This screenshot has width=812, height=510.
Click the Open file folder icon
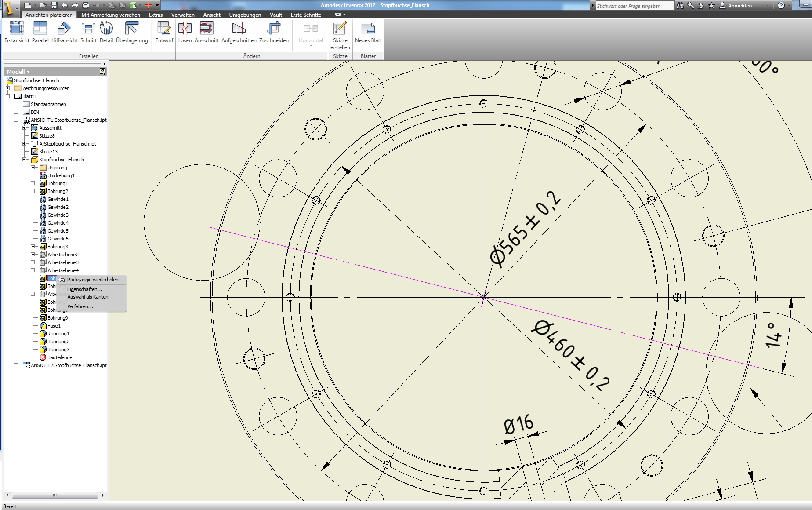pos(43,5)
